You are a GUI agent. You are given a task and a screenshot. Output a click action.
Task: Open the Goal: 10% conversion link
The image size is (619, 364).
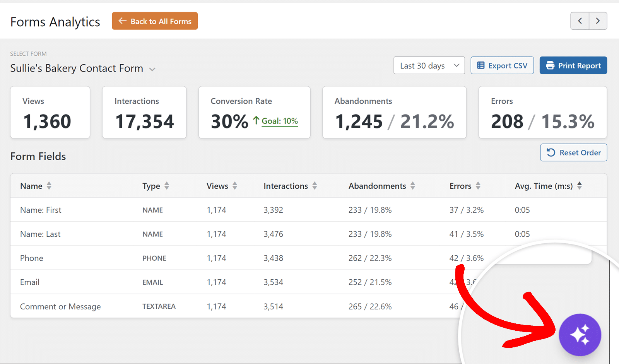[280, 121]
